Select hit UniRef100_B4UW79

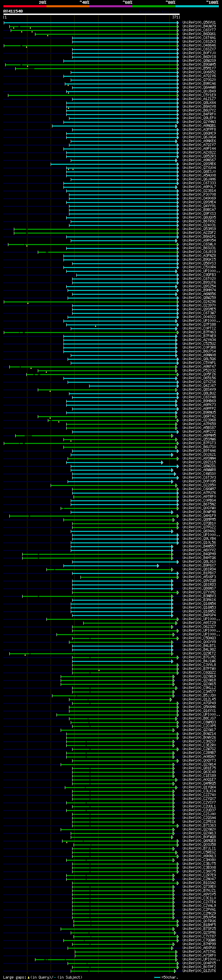[x=199, y=27]
